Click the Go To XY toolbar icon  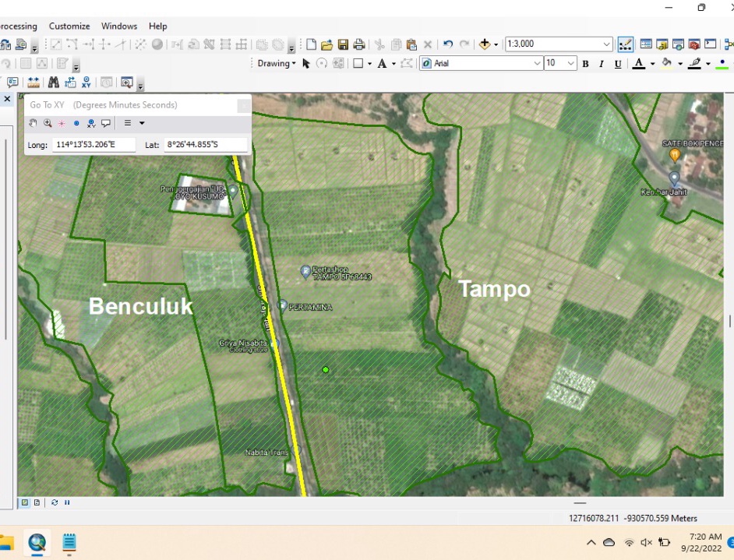tap(86, 83)
